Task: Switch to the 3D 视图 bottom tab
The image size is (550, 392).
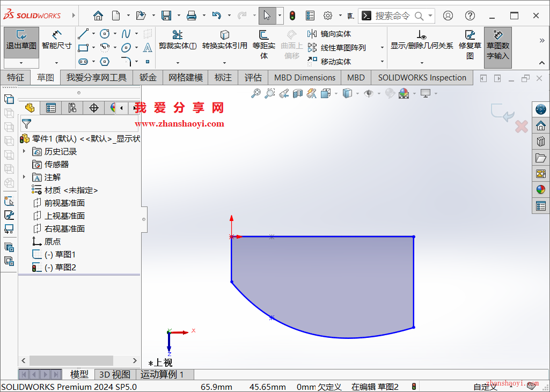Action: coord(115,374)
